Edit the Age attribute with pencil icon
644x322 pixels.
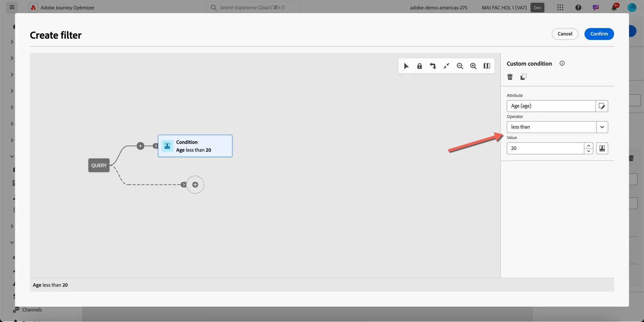[602, 106]
